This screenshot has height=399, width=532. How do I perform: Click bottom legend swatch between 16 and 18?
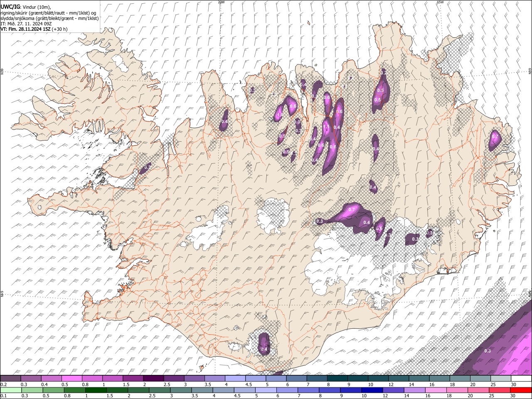(435, 390)
